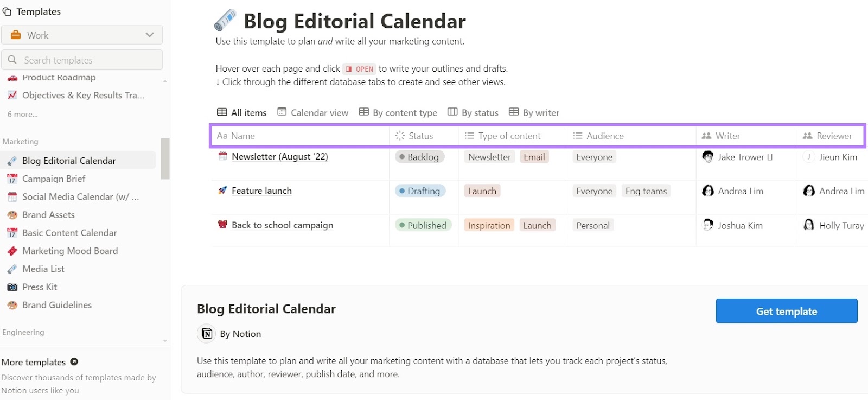Switch to the By status tab

(x=473, y=112)
